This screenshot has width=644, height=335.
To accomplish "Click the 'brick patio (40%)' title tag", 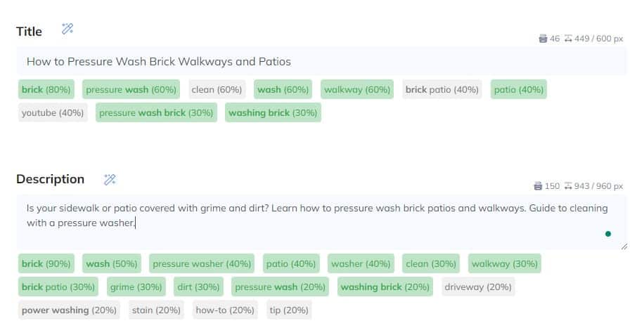I will [x=442, y=89].
